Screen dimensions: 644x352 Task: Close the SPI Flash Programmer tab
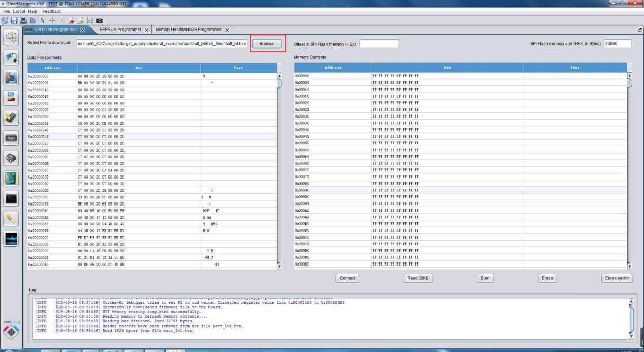(82, 30)
